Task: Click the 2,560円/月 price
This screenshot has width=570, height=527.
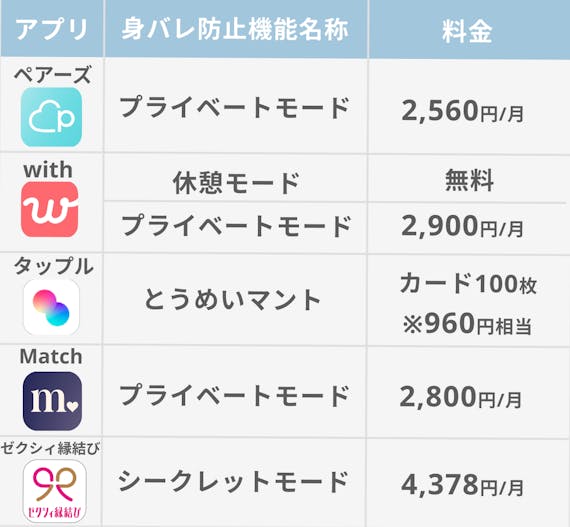Action: point(463,111)
